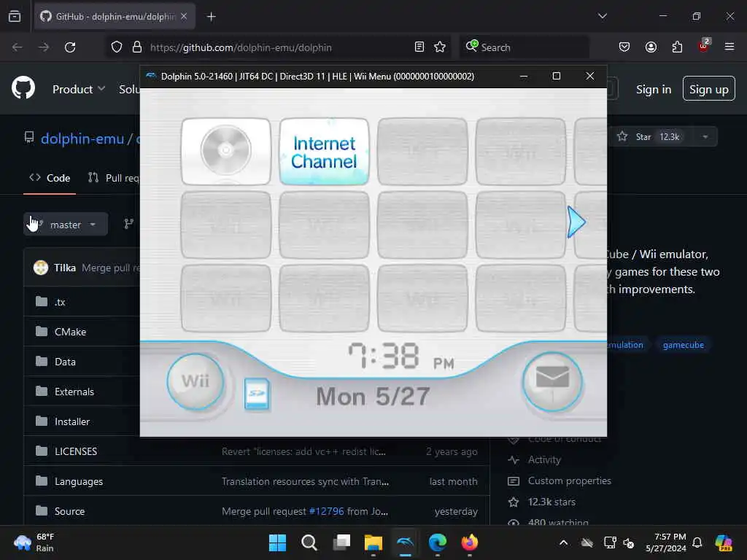This screenshot has height=560, width=747.
Task: Star the dolphin repository
Action: pos(648,137)
